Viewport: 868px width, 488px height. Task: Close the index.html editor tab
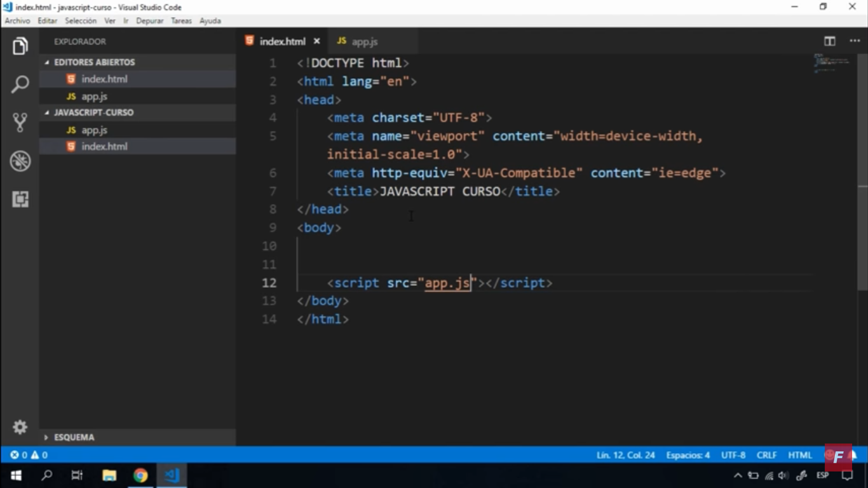pyautogui.click(x=316, y=41)
